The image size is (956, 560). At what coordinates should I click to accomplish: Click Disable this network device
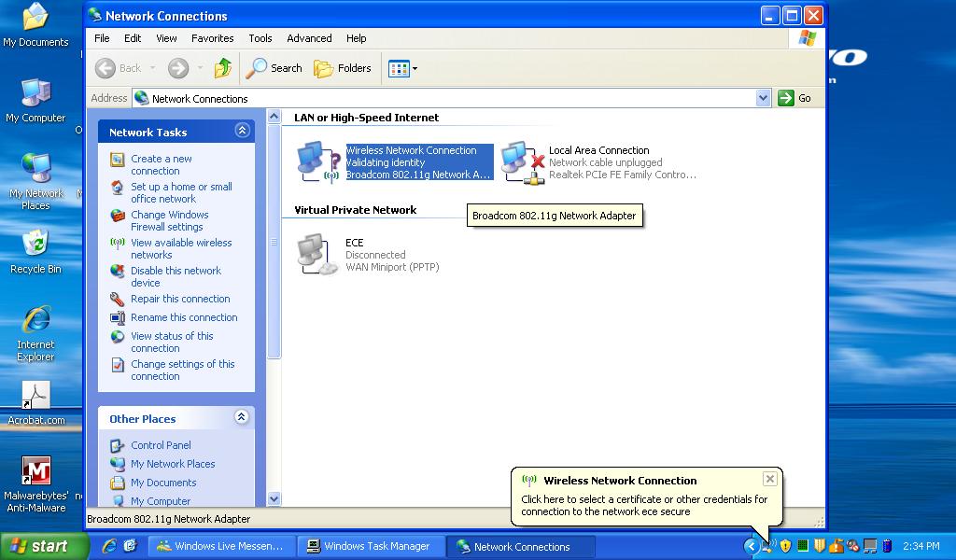(x=176, y=276)
